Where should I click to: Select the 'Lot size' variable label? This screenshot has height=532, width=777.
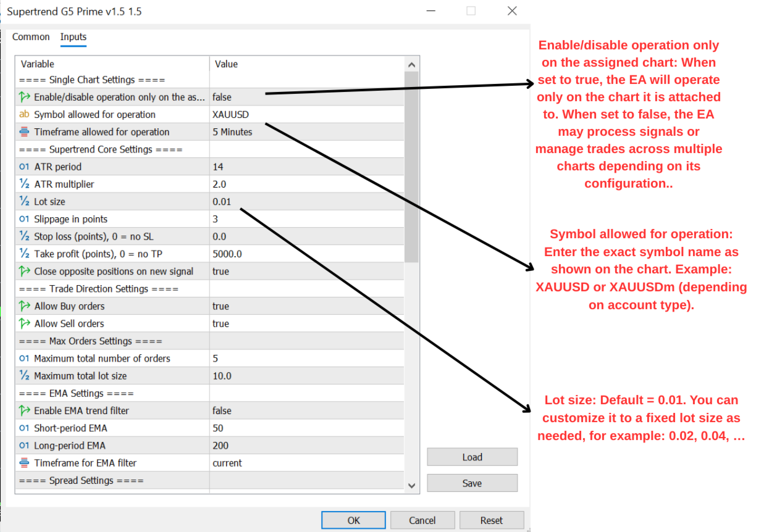49,201
